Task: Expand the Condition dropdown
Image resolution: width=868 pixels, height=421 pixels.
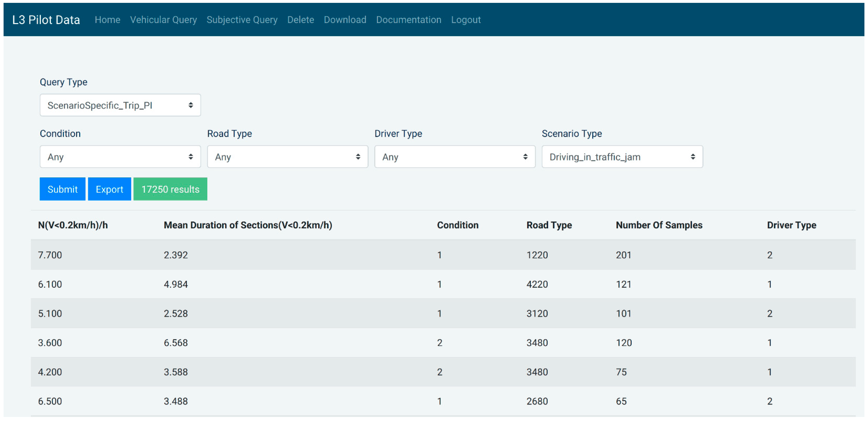Action: pos(120,157)
